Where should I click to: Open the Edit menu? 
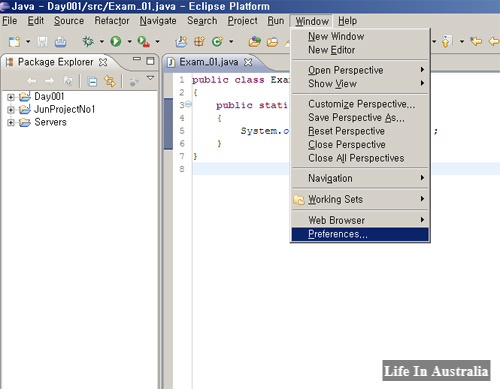point(36,21)
